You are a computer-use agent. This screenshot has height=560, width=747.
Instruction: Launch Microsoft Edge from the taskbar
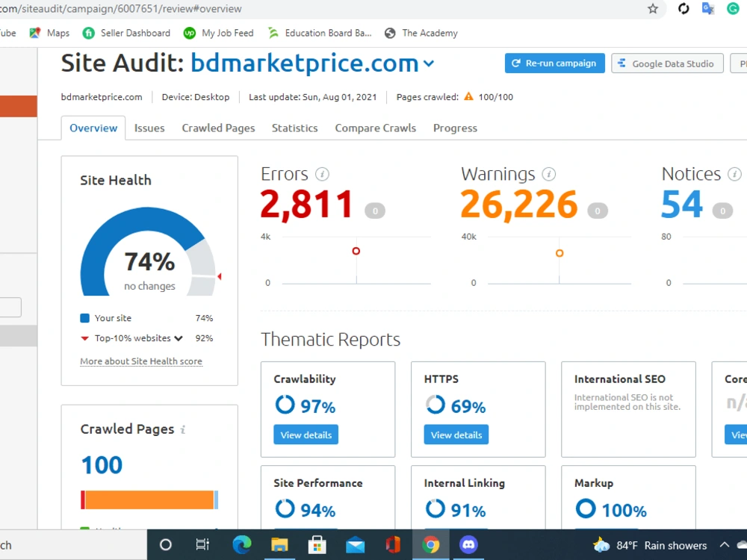coord(241,544)
